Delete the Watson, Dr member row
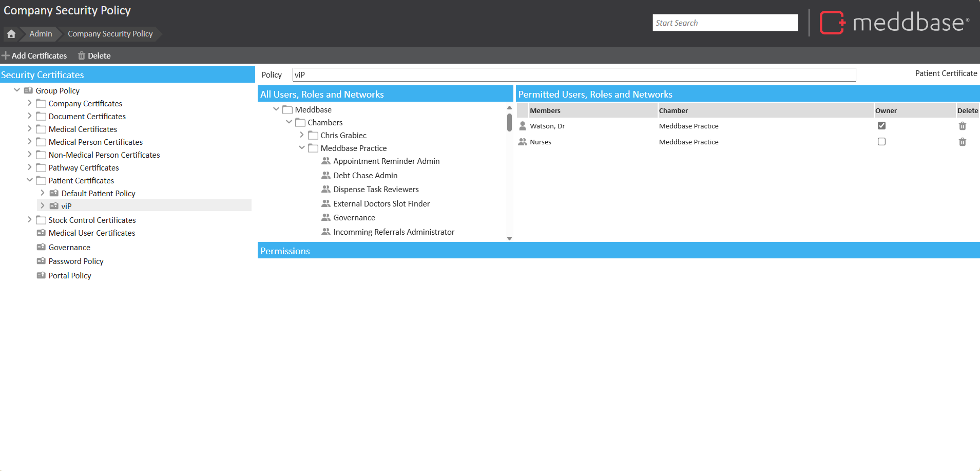Screen dimensions: 980x471 pyautogui.click(x=962, y=126)
